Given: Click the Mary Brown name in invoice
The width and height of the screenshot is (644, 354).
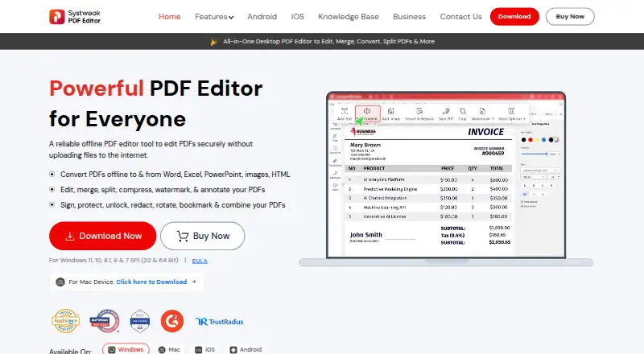Looking at the screenshot, I should 365,145.
